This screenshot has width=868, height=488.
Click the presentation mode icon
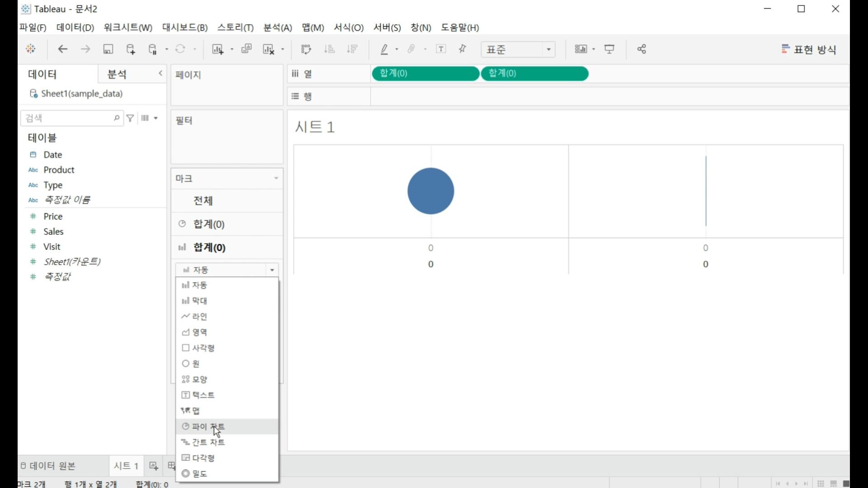[x=609, y=49]
